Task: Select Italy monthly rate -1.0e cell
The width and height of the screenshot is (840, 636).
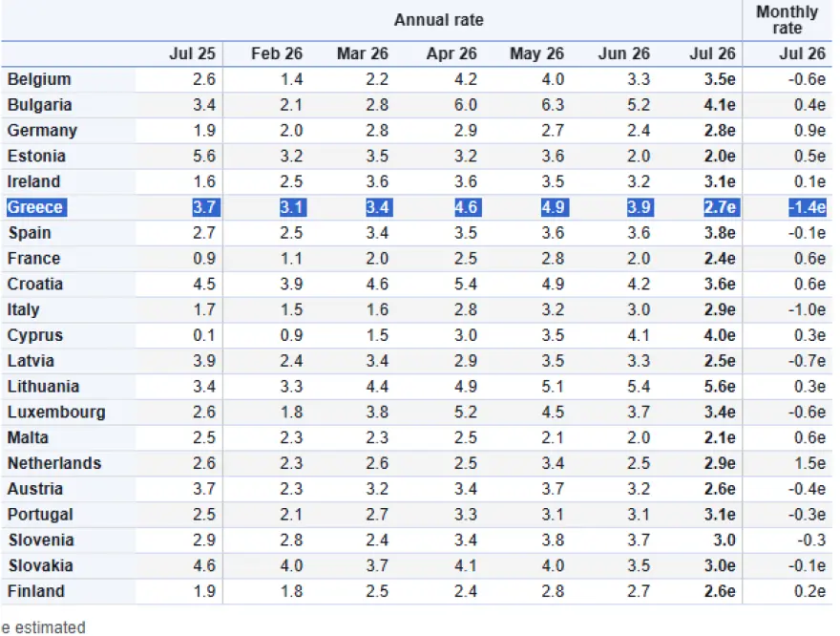Action: tap(807, 309)
